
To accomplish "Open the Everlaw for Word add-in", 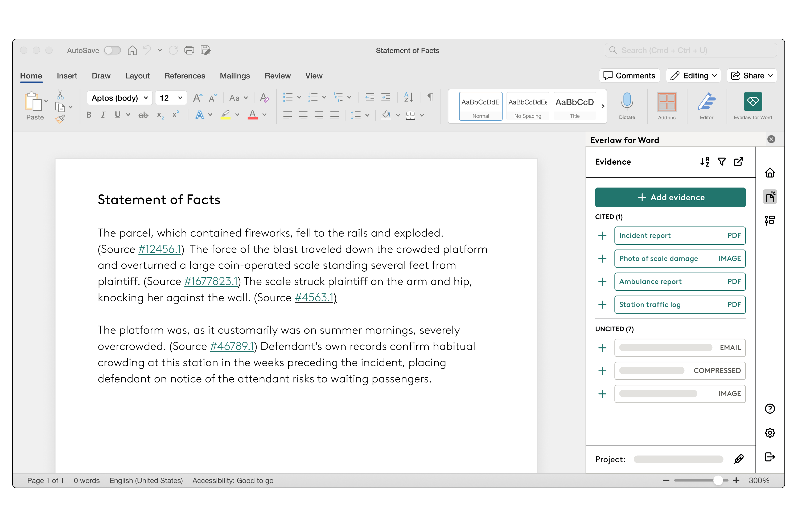I will click(x=752, y=106).
